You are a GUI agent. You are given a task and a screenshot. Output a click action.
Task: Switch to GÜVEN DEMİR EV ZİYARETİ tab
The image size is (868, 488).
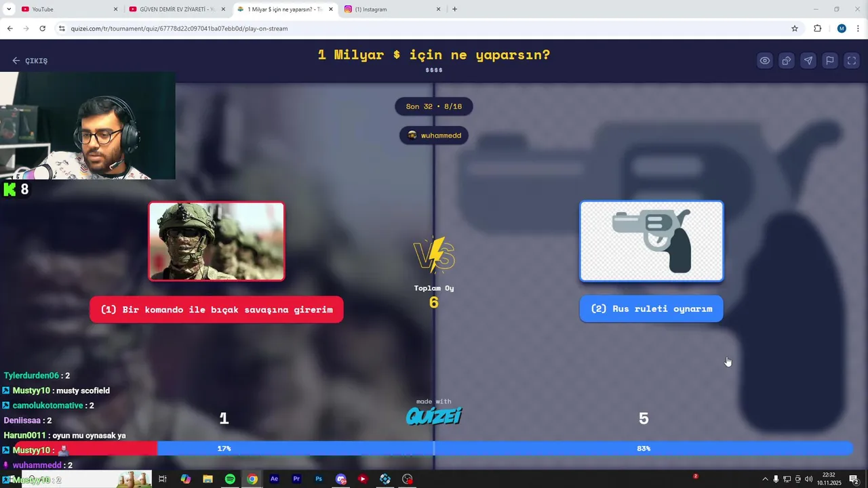tap(178, 9)
